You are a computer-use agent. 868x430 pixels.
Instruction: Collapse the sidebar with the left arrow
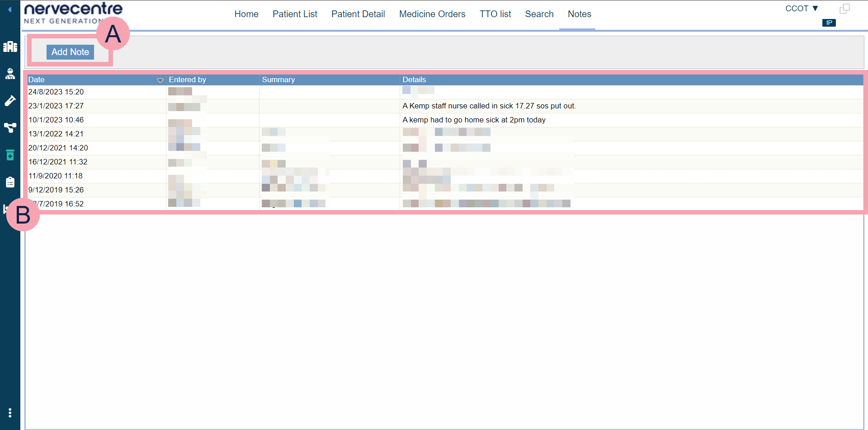pyautogui.click(x=9, y=9)
